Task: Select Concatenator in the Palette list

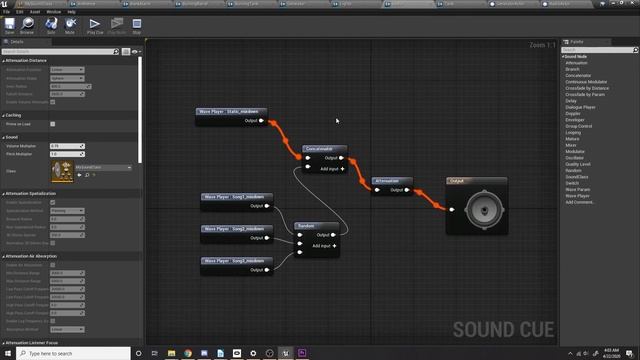Action: 578,76
